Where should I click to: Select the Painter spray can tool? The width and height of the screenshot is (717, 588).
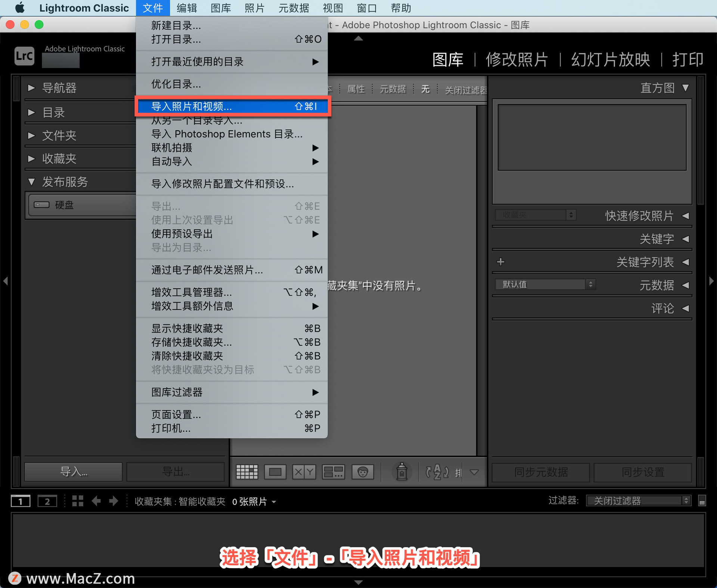pos(402,472)
